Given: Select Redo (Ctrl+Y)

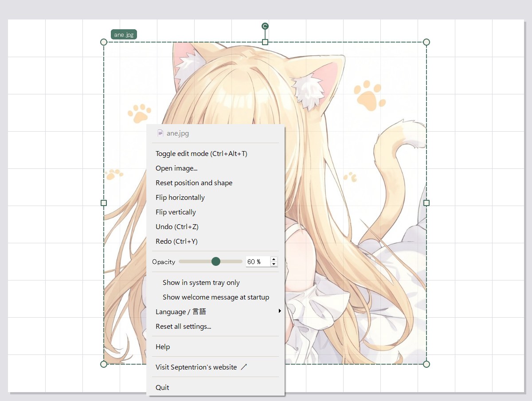Looking at the screenshot, I should [x=215, y=241].
